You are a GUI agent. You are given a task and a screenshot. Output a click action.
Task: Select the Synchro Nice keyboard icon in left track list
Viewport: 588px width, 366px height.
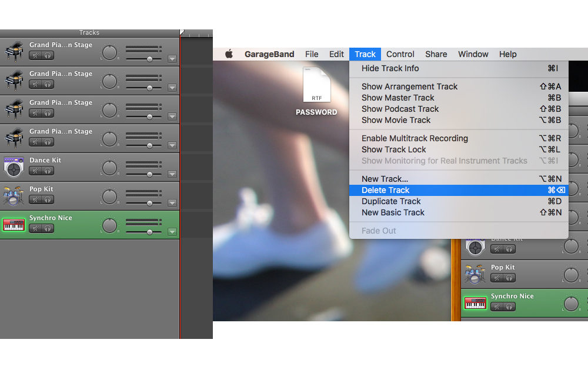14,225
